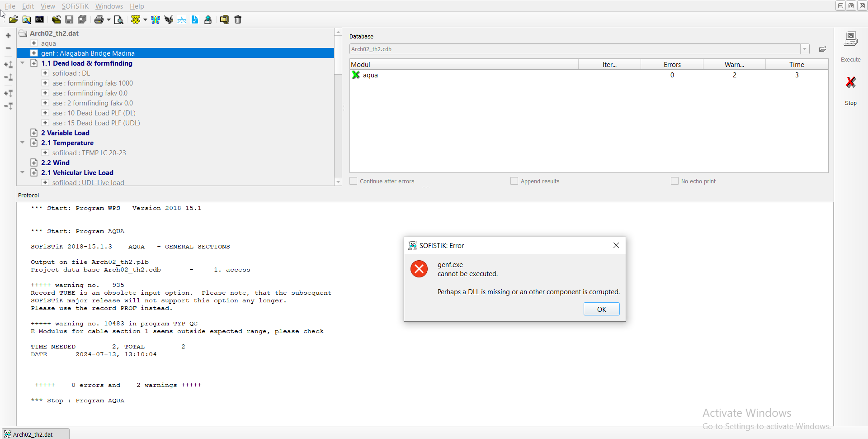868x439 pixels.
Task: Click chapter icon of 2 Variable Load
Action: (x=34, y=133)
